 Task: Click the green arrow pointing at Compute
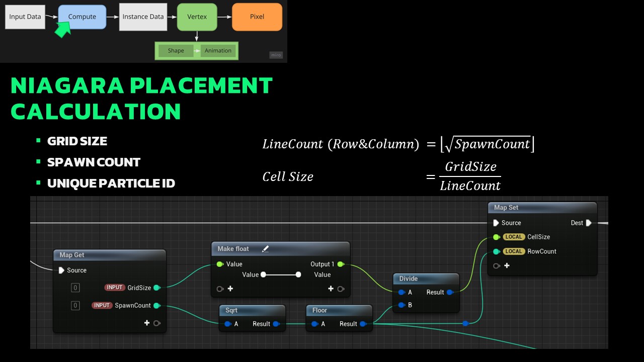click(x=62, y=29)
